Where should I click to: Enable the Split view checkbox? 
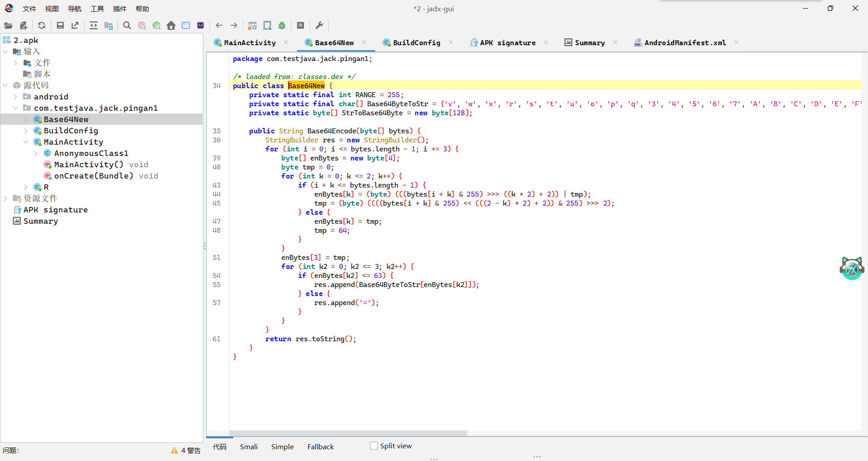click(x=374, y=446)
